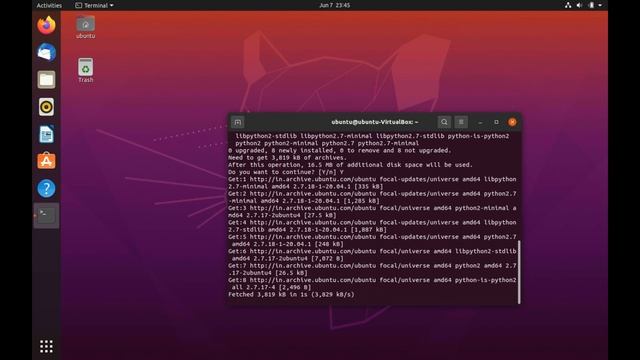640x360 pixels.
Task: Select the Terminal icon in dock
Action: click(x=46, y=216)
